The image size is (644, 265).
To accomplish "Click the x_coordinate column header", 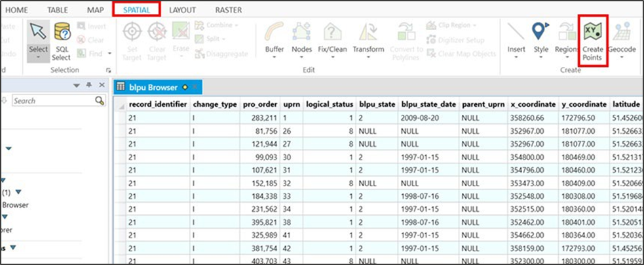I will 533,104.
